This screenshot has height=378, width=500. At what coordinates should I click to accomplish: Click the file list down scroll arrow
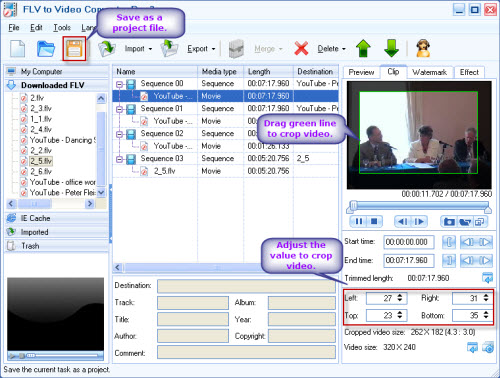[101, 192]
